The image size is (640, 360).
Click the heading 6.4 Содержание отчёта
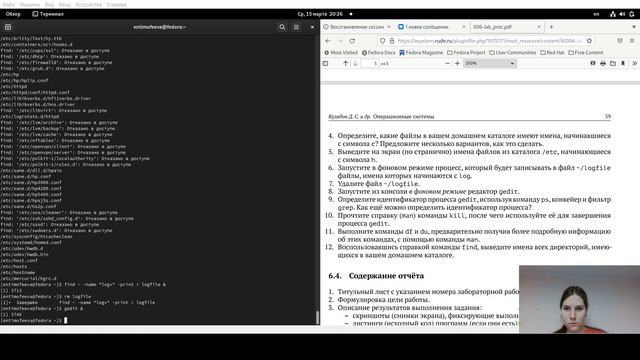(x=376, y=276)
